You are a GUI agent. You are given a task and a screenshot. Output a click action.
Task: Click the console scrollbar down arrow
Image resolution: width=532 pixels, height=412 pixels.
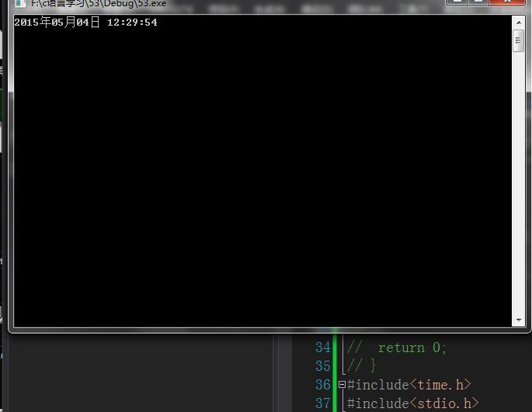tap(519, 319)
